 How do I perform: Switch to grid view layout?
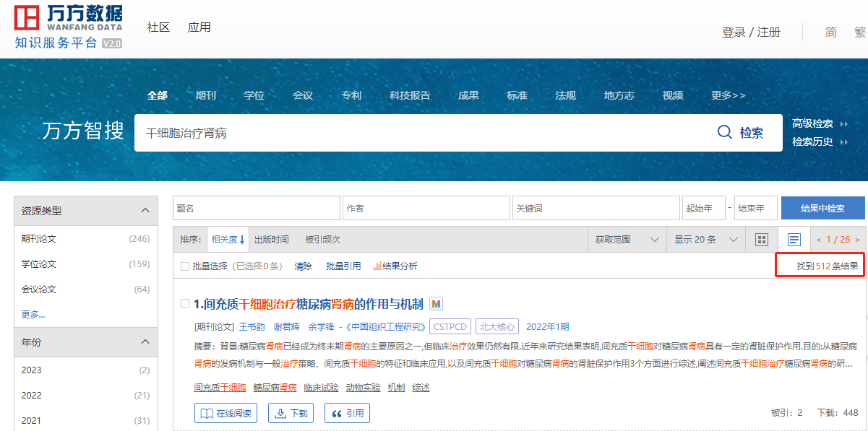click(x=761, y=240)
